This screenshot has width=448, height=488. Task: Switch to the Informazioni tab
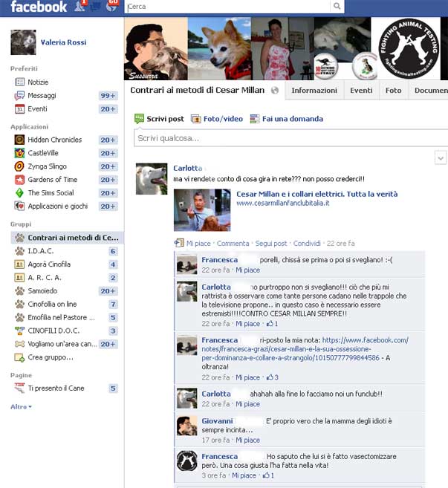(x=314, y=91)
